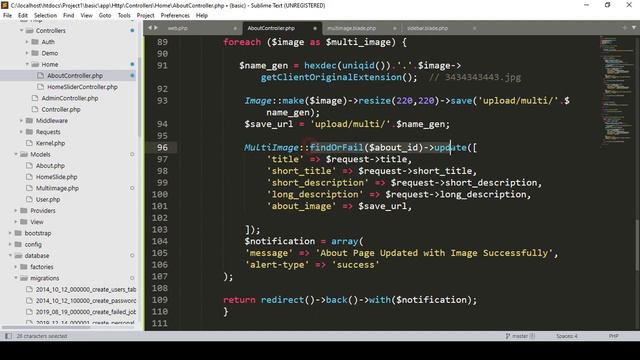Viewport: 640px width, 360px height.
Task: Click the database folder icon
Action: click(x=18, y=256)
